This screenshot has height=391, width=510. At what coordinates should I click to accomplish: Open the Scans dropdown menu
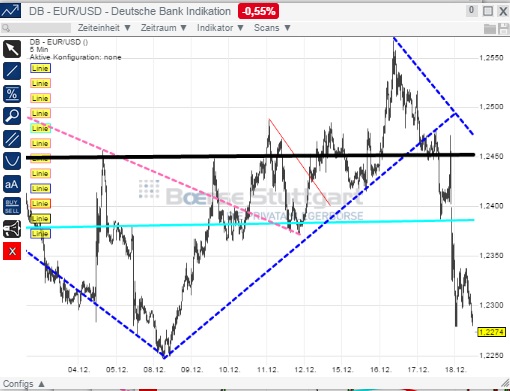pos(272,28)
